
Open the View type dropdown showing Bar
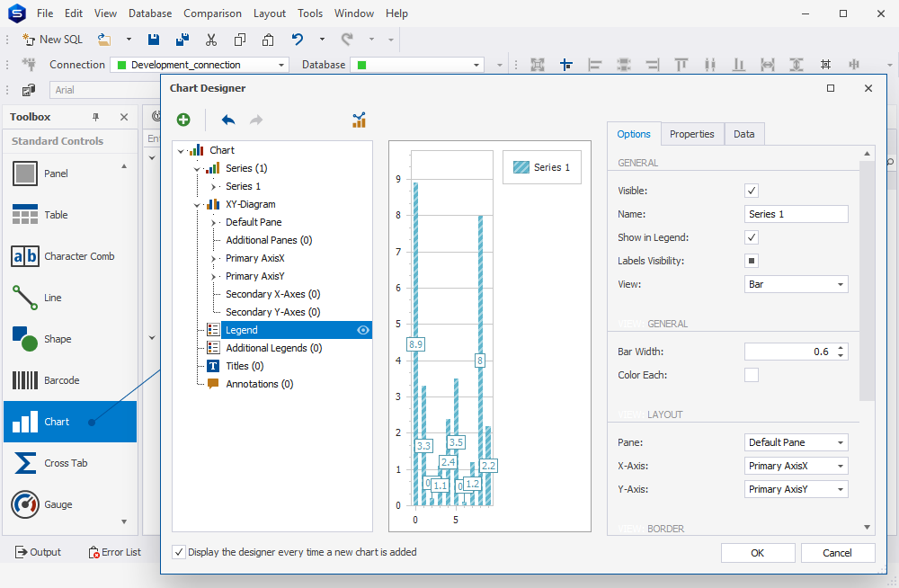tap(796, 284)
